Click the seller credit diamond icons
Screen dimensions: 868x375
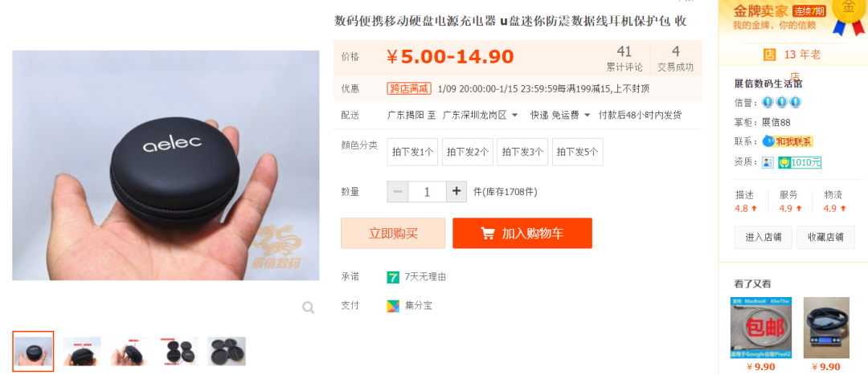point(782,102)
